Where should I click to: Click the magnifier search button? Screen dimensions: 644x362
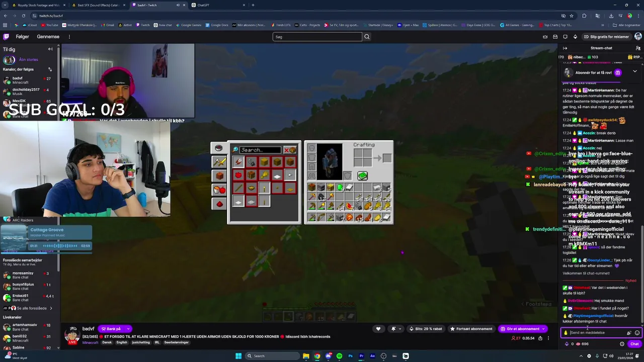tap(367, 37)
